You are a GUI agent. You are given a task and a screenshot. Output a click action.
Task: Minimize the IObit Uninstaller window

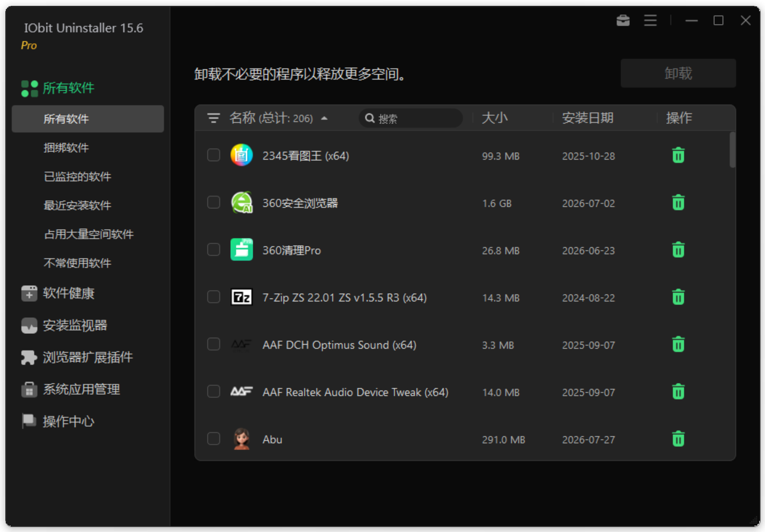692,20
